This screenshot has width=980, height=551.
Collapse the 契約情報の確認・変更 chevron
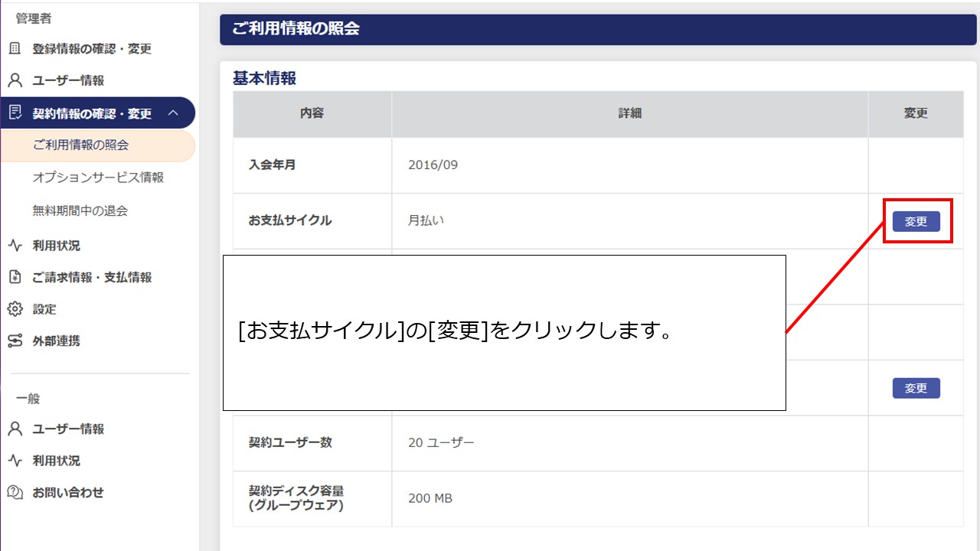pos(173,113)
